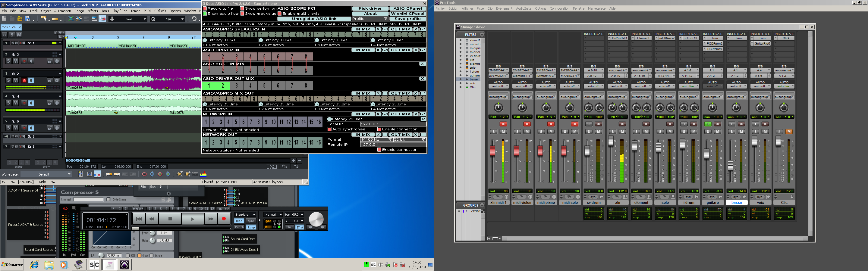This screenshot has height=271, width=868.
Task: Click the WinMM CPanel button
Action: [407, 14]
